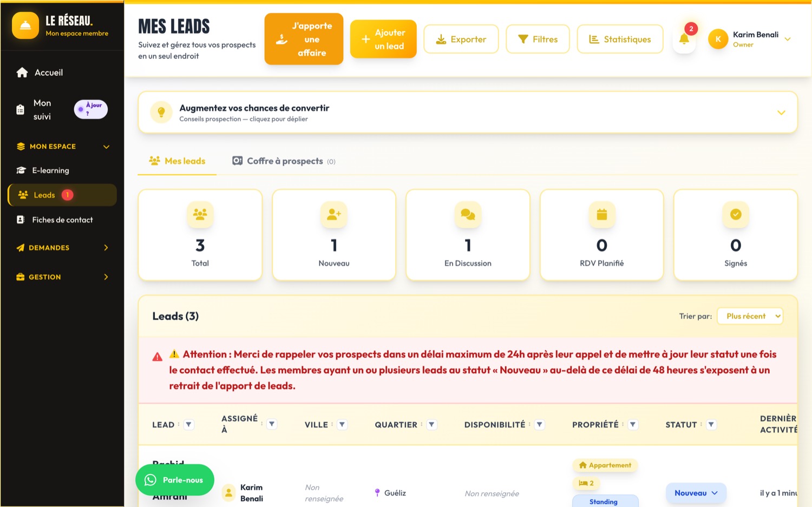This screenshot has width=812, height=507.
Task: Click the Le Réseau bell logo
Action: click(x=25, y=25)
